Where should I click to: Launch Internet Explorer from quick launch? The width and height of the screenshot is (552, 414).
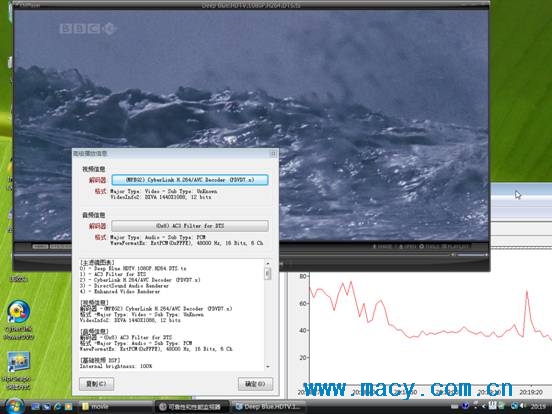(x=58, y=407)
